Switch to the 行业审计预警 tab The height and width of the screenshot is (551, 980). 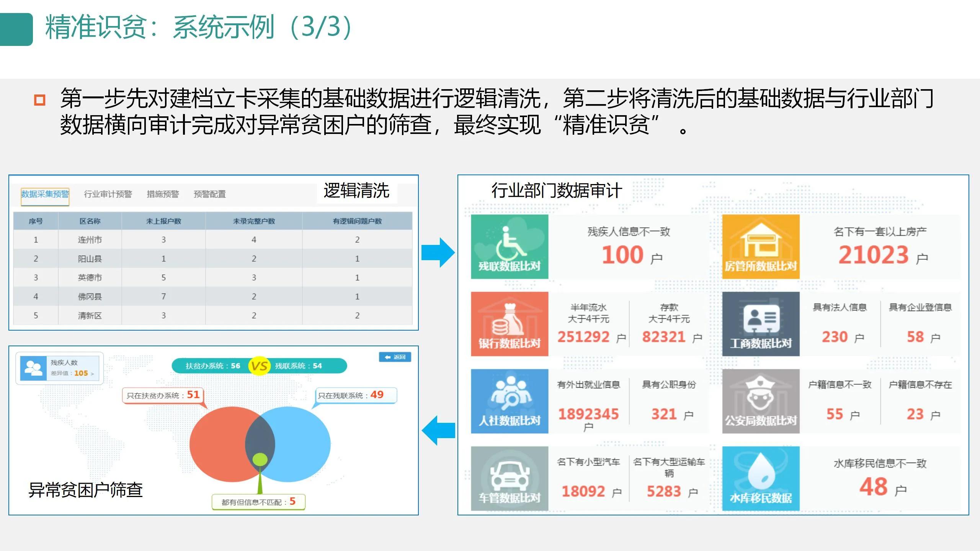coord(108,194)
